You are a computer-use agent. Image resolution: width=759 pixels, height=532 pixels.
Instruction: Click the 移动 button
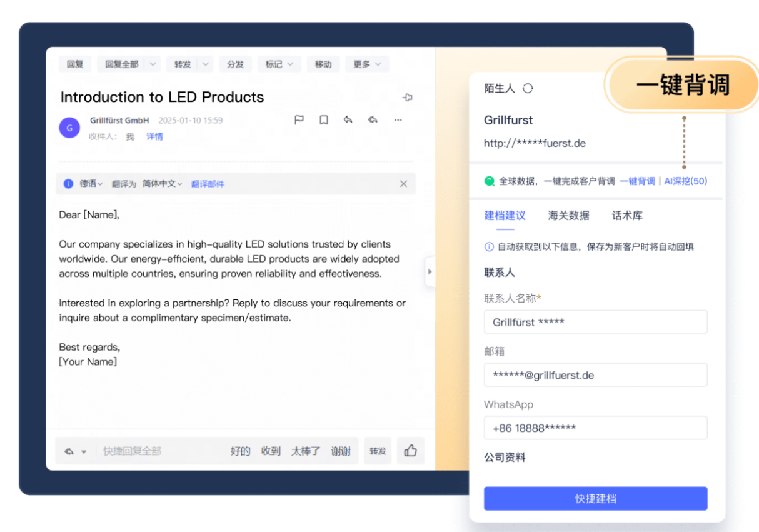323,64
